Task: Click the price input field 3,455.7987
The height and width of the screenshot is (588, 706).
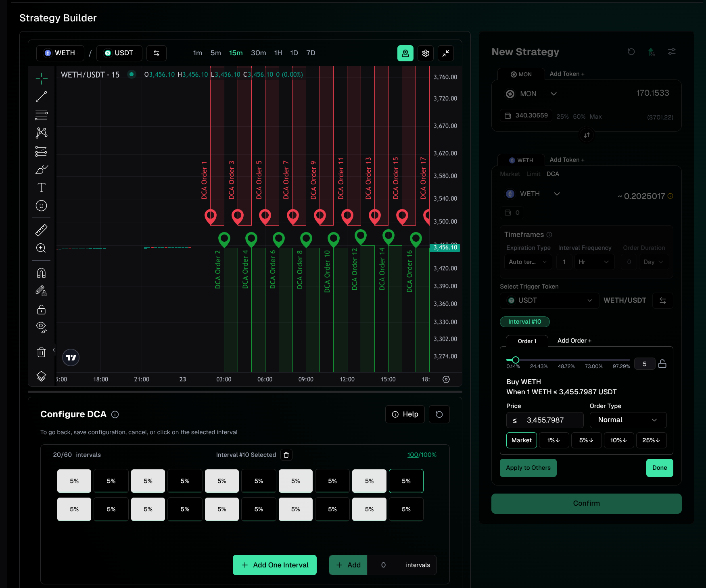Action: coord(553,420)
